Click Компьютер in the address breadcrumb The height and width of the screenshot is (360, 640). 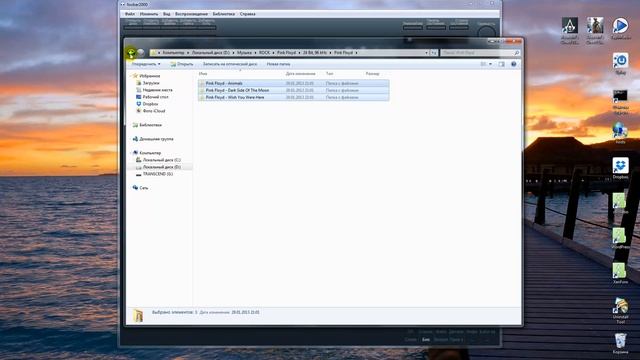pyautogui.click(x=173, y=53)
